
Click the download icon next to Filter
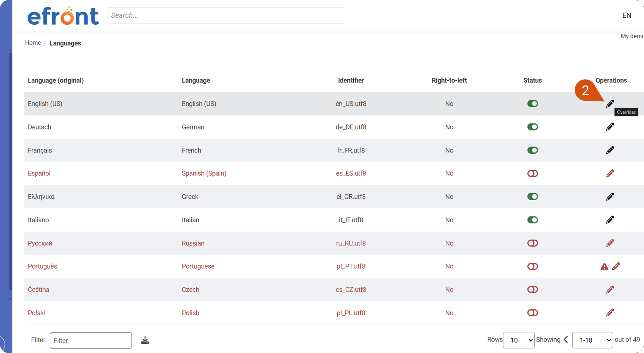click(x=145, y=340)
